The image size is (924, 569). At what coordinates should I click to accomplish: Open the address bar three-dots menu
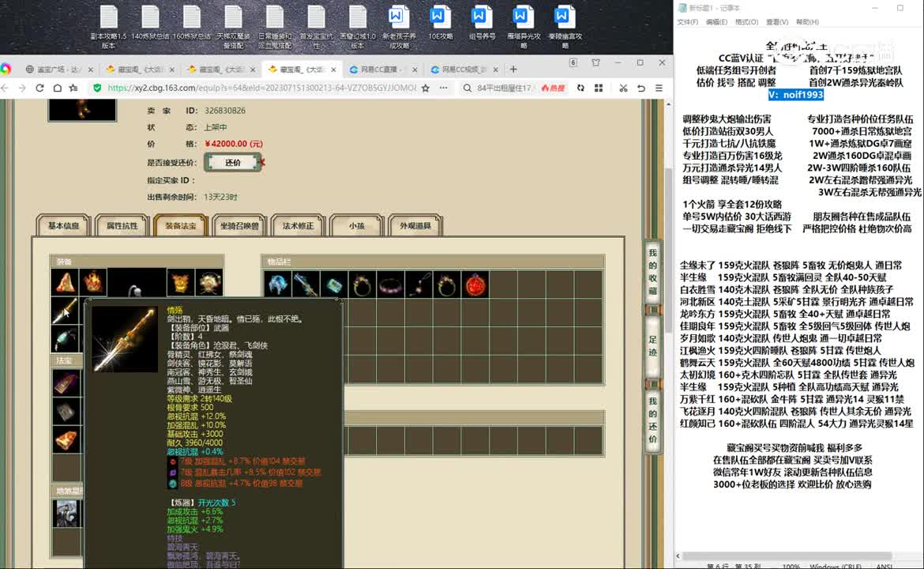443,88
